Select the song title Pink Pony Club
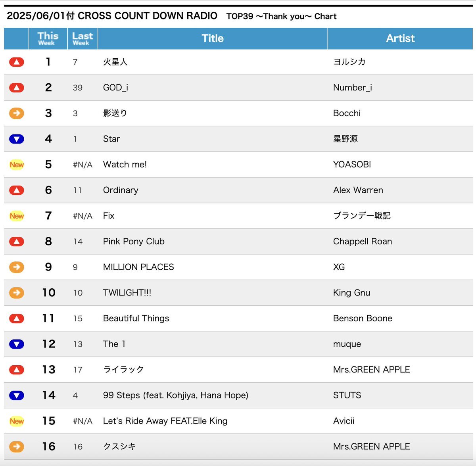476x466 pixels. click(x=134, y=242)
